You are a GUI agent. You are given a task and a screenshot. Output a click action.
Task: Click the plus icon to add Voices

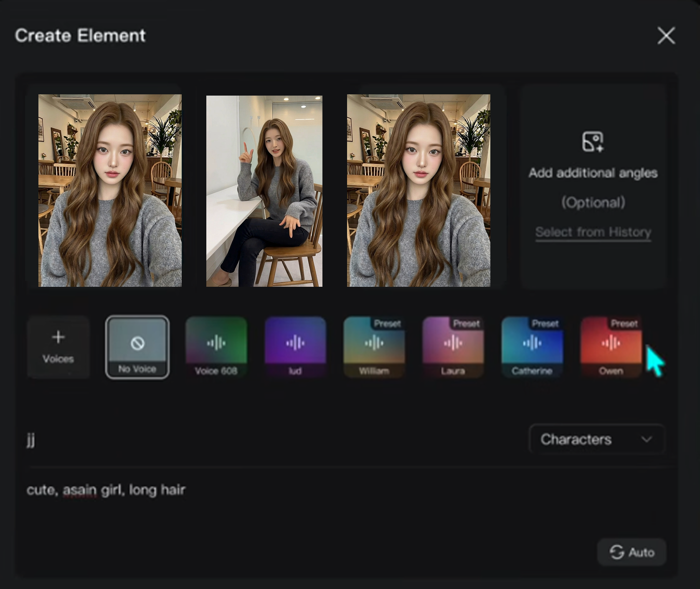pos(58,338)
